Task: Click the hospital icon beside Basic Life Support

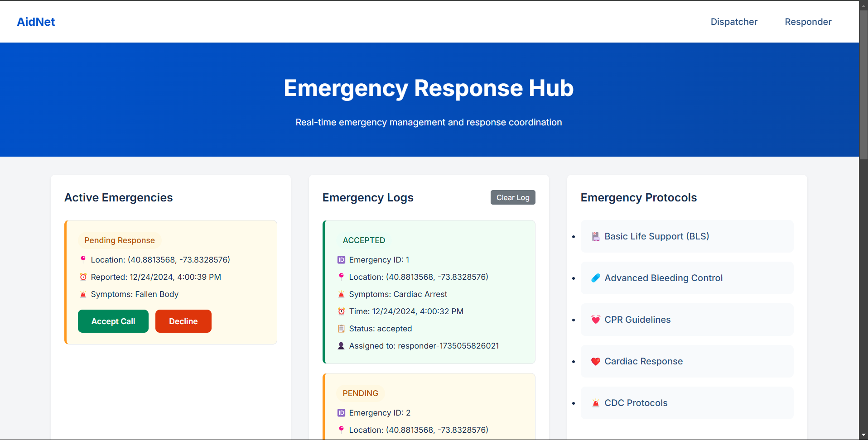Action: [x=596, y=236]
